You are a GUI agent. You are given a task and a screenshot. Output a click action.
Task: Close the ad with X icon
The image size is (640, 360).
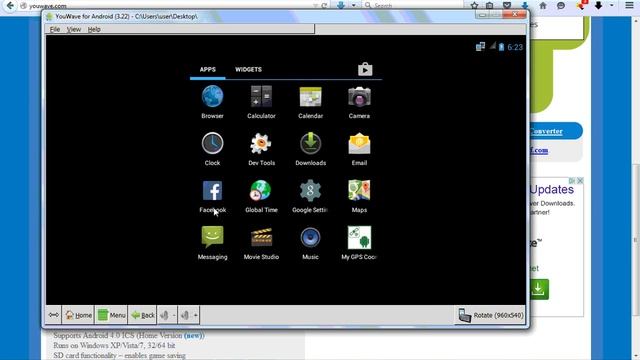coord(580,180)
